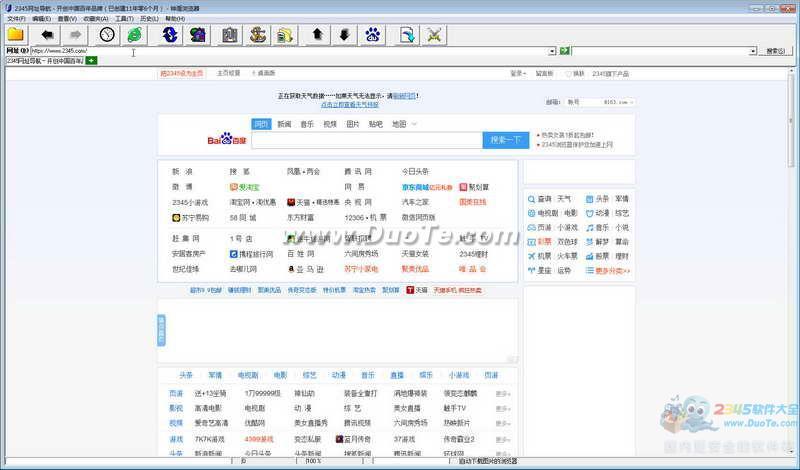
Task: Click the 苏宁易购 link with yellow icon
Action: click(190, 218)
